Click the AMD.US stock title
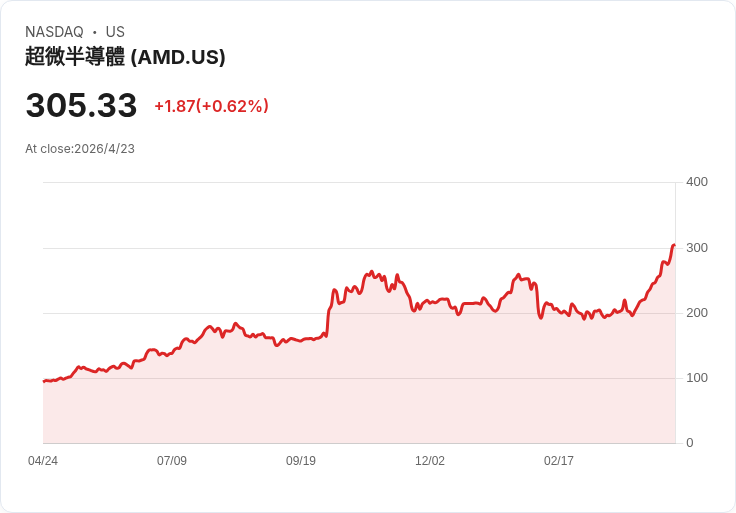 click(125, 57)
